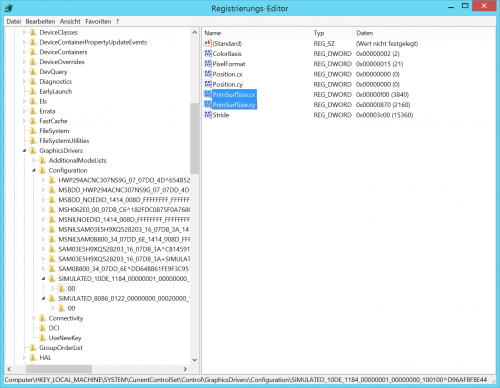Screen dimensions: 500x388
Task: Select the FileSystem key in the tree
Action: click(54, 131)
